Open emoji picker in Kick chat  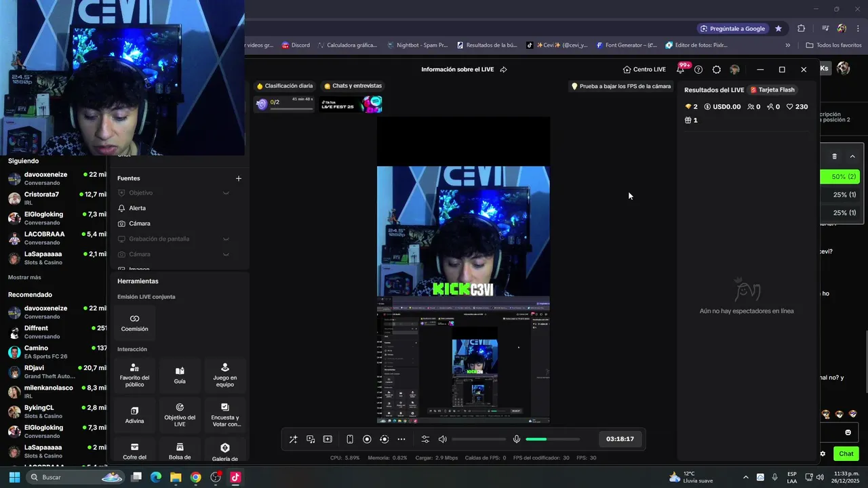[x=848, y=432]
